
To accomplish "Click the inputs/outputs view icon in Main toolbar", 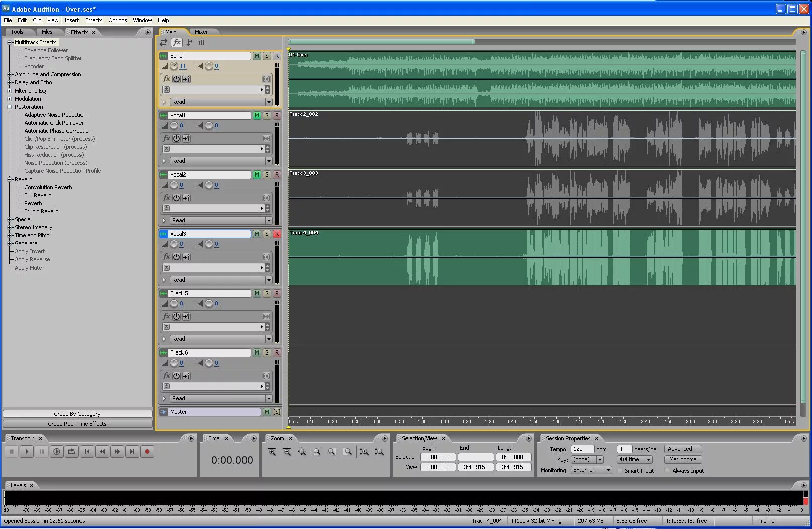I will point(164,43).
